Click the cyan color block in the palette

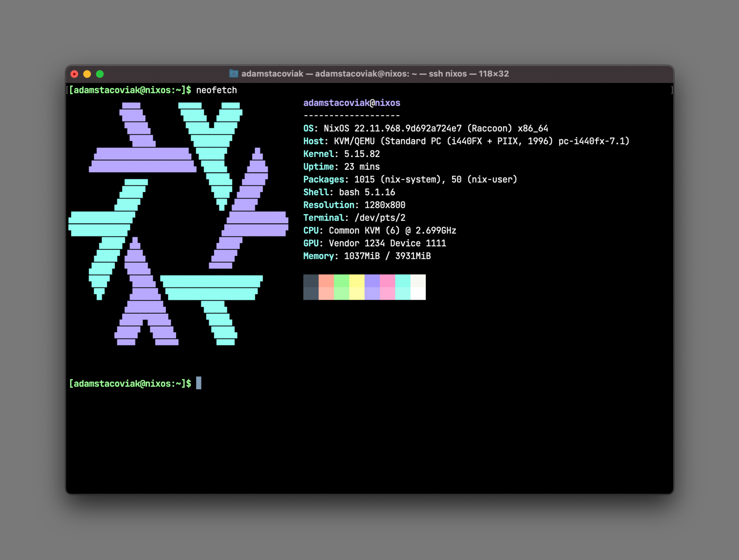click(403, 287)
